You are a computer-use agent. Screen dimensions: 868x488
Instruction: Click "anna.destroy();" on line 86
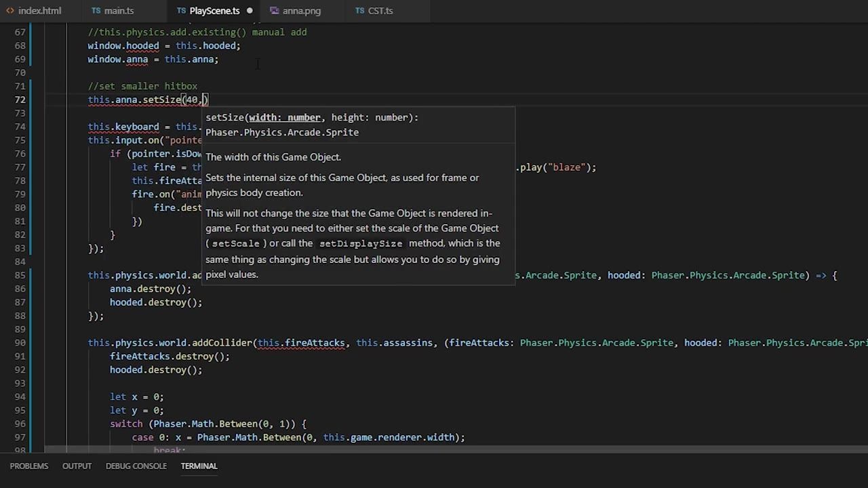151,289
